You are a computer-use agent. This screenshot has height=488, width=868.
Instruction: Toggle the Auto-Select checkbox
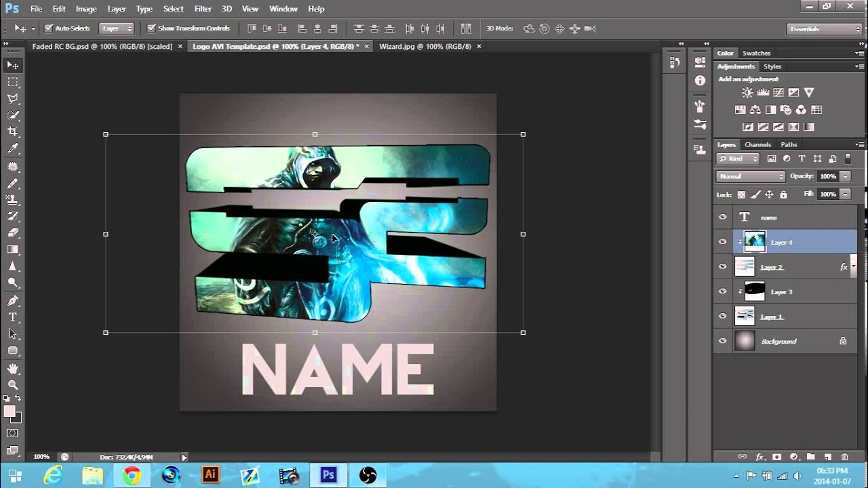[x=48, y=28]
